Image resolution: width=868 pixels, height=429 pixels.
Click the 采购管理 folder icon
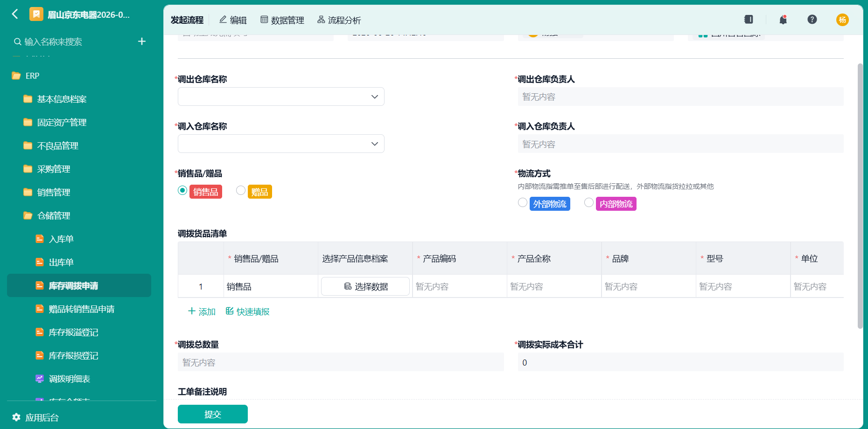28,169
